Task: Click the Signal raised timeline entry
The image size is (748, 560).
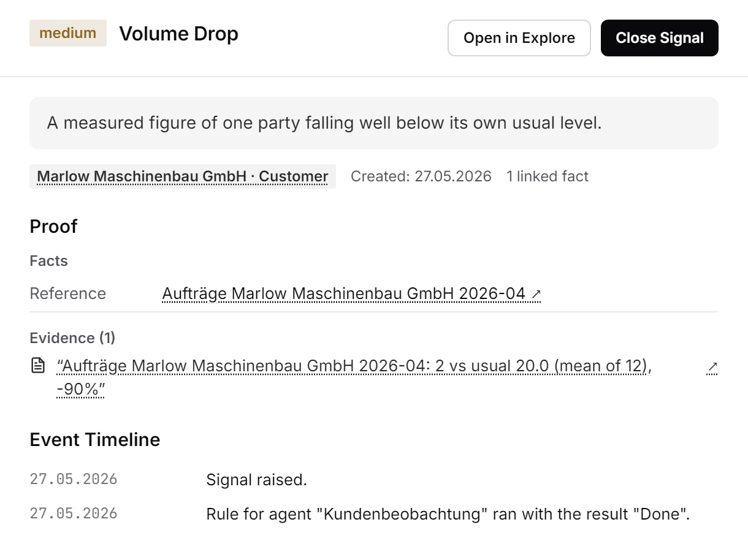Action: (256, 480)
